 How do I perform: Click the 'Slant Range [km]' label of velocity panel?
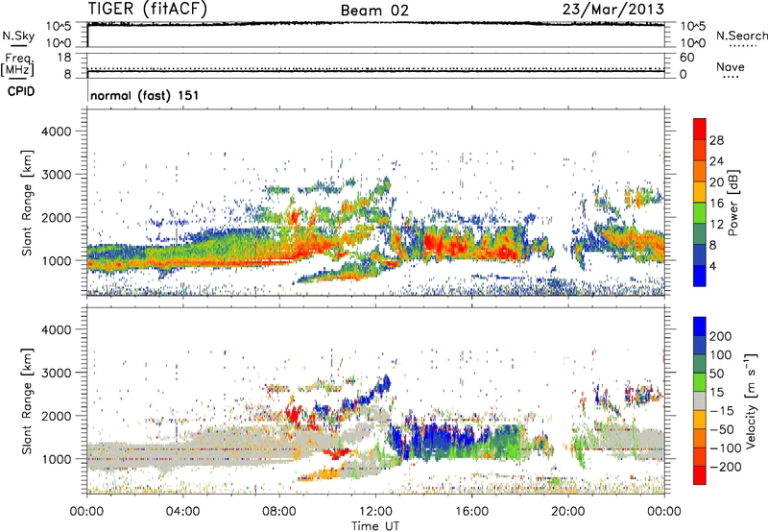coord(27,400)
